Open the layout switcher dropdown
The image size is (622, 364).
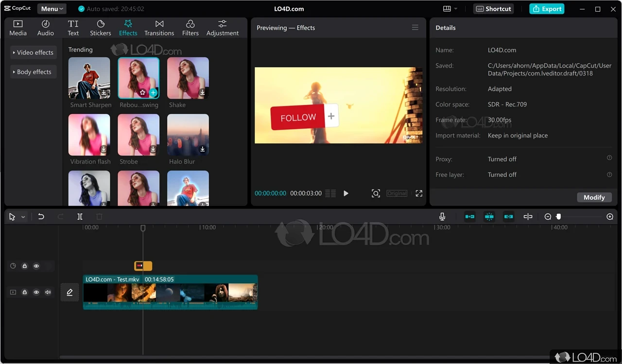point(450,9)
